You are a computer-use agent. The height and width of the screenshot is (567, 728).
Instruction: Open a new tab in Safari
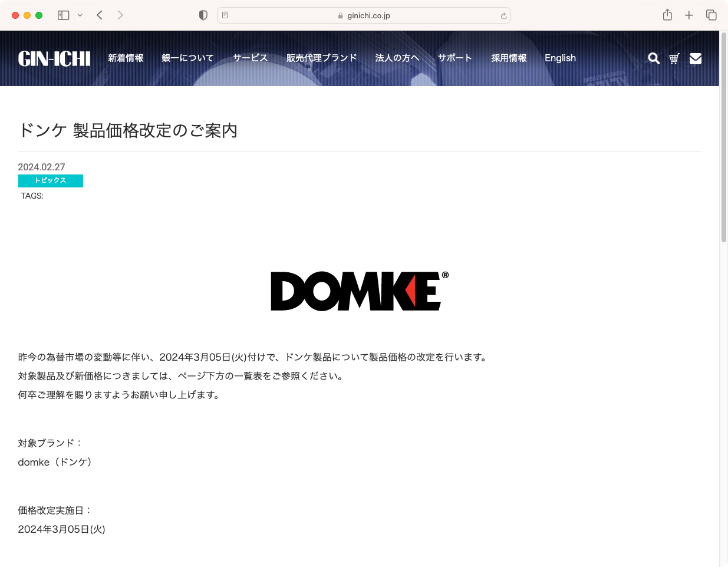tap(689, 15)
